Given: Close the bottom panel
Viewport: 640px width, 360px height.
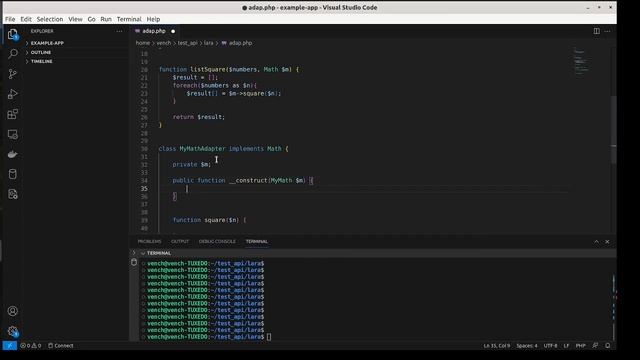Looking at the screenshot, I should click(x=607, y=242).
